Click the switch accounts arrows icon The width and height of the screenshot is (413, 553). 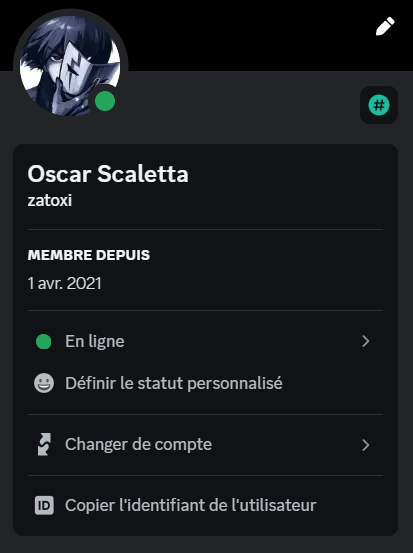coord(44,444)
